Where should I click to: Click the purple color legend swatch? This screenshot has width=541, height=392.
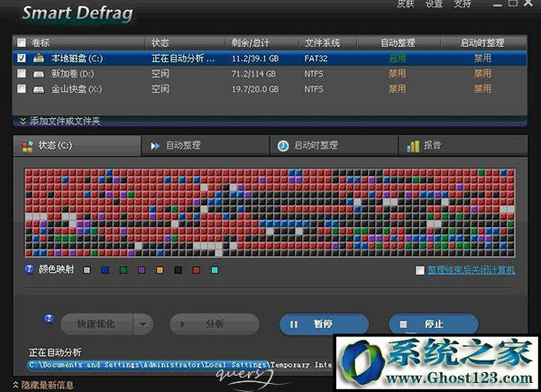coord(142,270)
